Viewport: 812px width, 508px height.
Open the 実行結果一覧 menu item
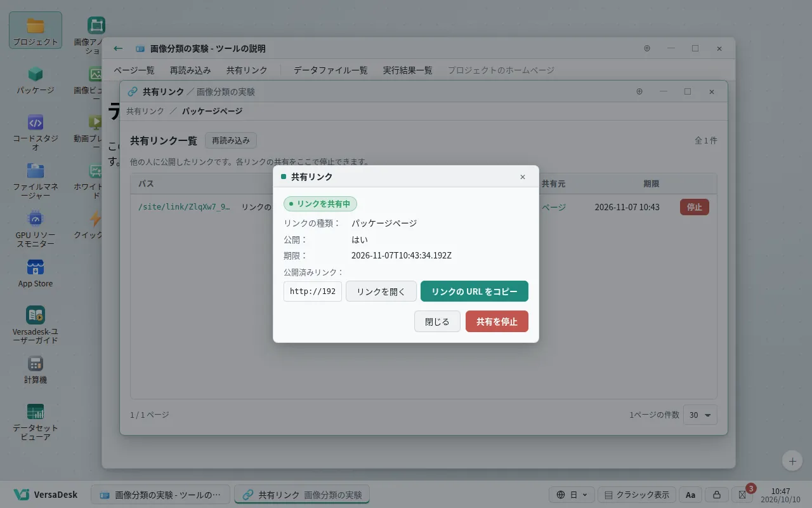click(x=408, y=70)
